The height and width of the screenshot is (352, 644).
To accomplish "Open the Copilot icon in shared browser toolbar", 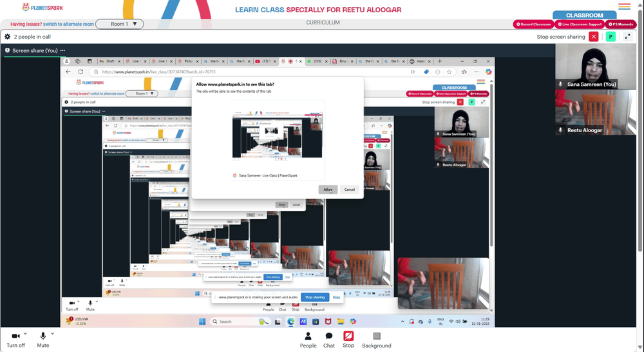I will pos(488,72).
